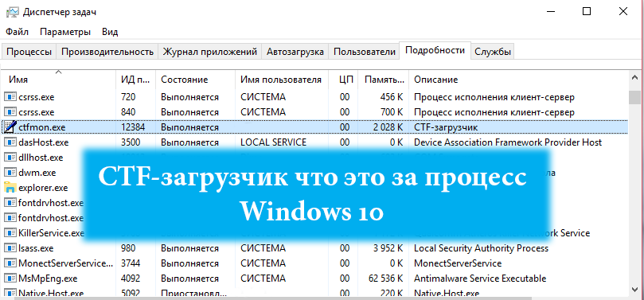Click the csrss.exe icon in PID 720 row
Viewport: 644px width, 300px height.
(x=10, y=97)
